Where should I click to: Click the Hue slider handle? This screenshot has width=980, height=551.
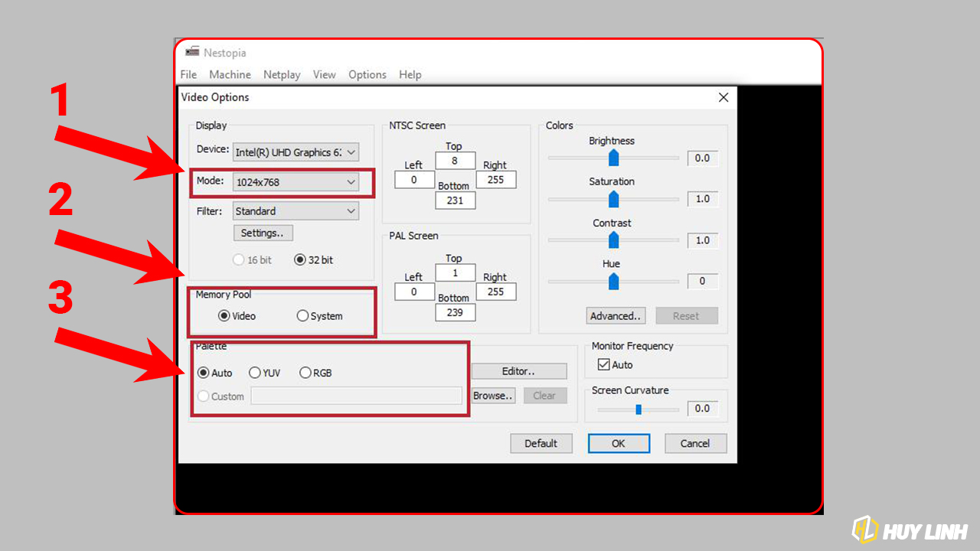(613, 282)
